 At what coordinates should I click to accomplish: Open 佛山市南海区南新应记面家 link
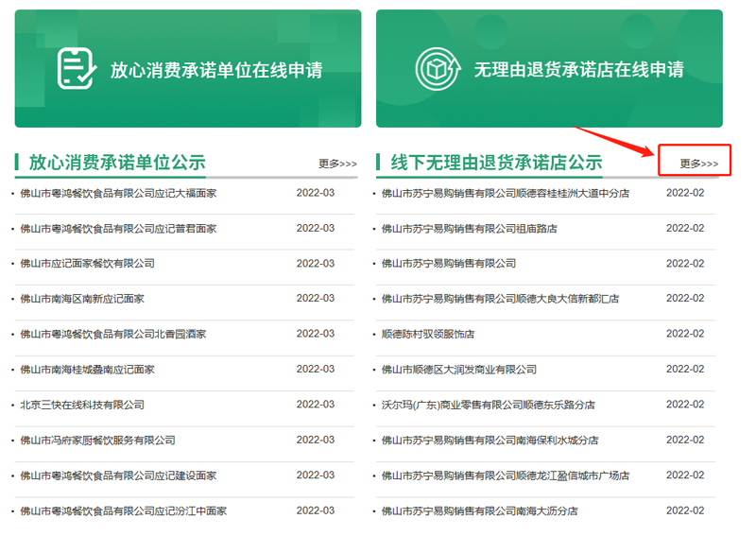[x=82, y=299]
